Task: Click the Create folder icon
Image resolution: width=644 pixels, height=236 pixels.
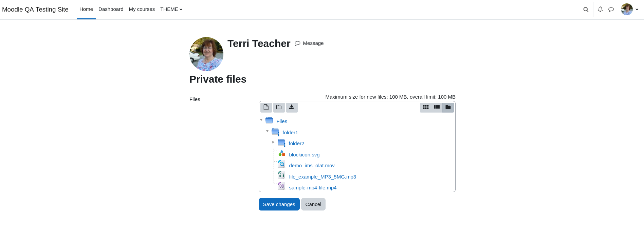Action: [279, 107]
